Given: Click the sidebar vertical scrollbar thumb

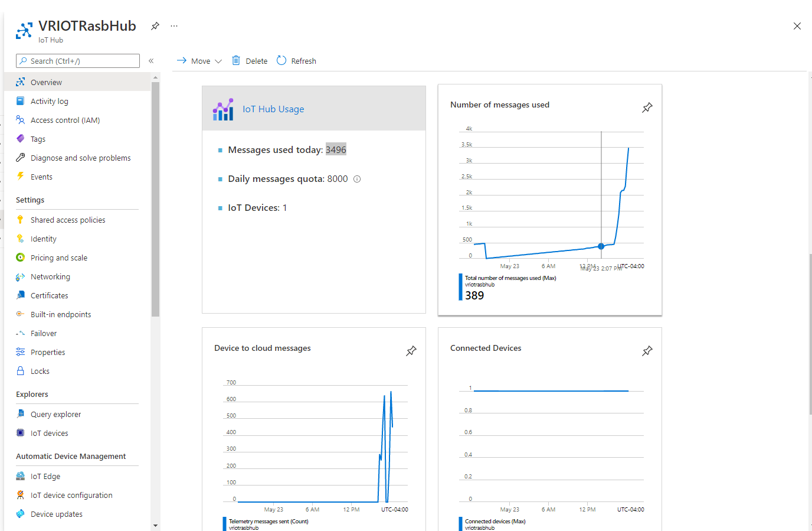Looking at the screenshot, I should [x=155, y=200].
